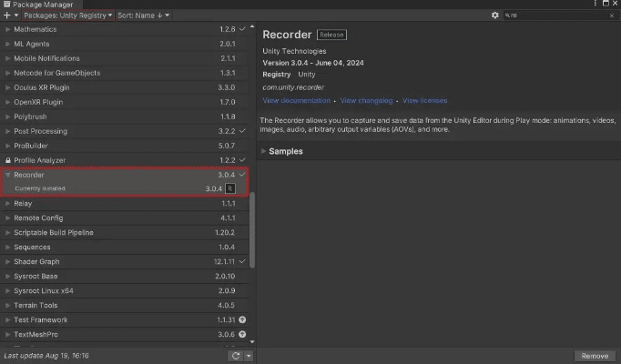Click the Profile Analyzer lock icon
Viewport: 621px width, 364px height.
(x=8, y=160)
